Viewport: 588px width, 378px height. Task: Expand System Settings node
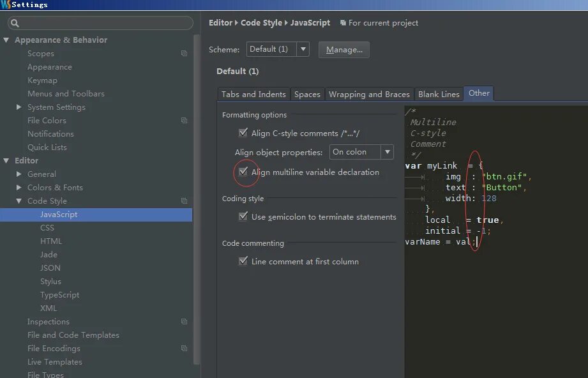click(19, 107)
